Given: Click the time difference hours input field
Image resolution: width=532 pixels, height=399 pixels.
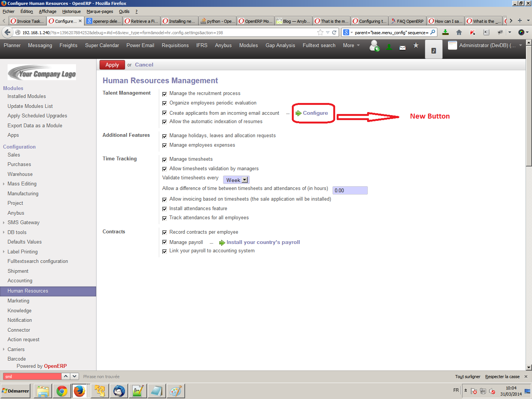Looking at the screenshot, I should tap(350, 190).
